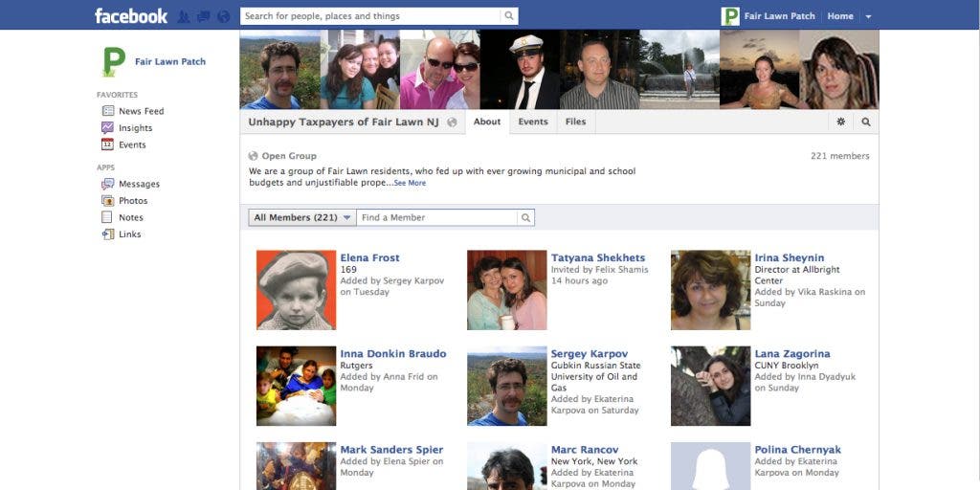Viewport: 980px width, 490px height.
Task: Click the group search magnifier icon
Action: click(x=865, y=122)
